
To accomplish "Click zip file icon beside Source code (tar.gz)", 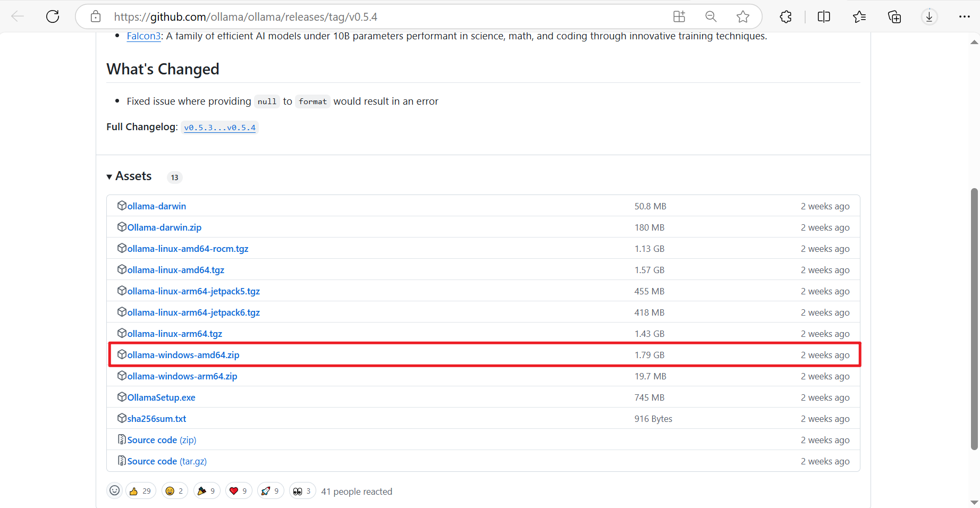I will [x=122, y=461].
